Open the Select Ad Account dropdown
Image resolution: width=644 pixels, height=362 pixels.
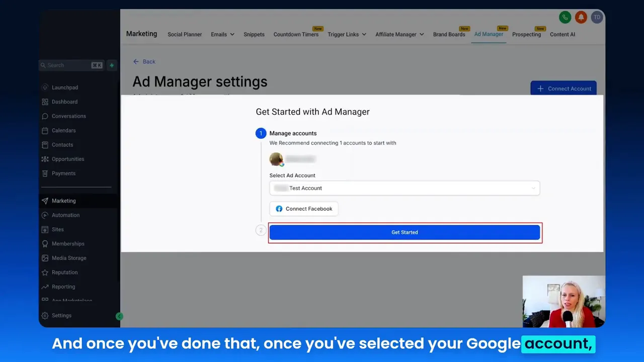pos(405,188)
